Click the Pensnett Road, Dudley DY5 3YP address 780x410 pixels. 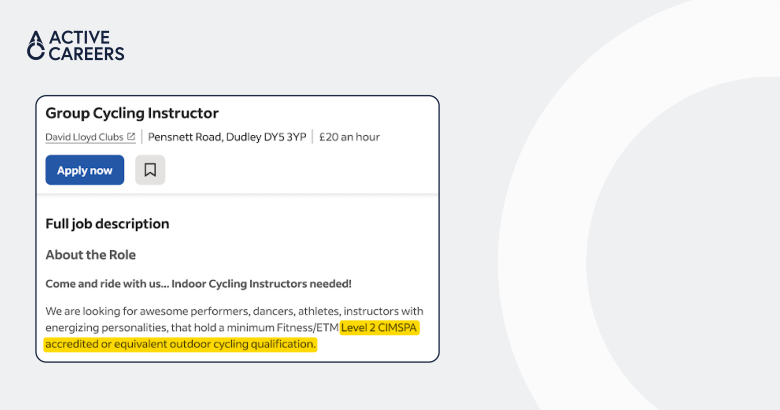point(227,137)
